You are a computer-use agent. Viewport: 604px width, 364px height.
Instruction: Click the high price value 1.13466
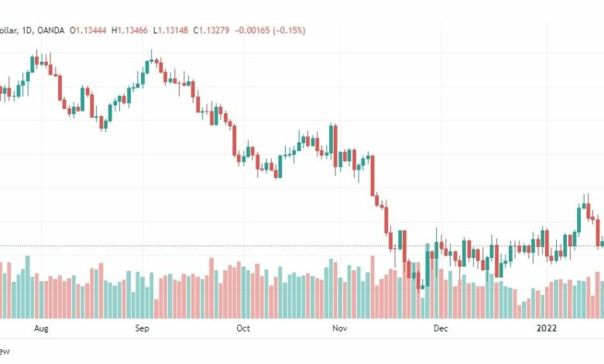132,30
